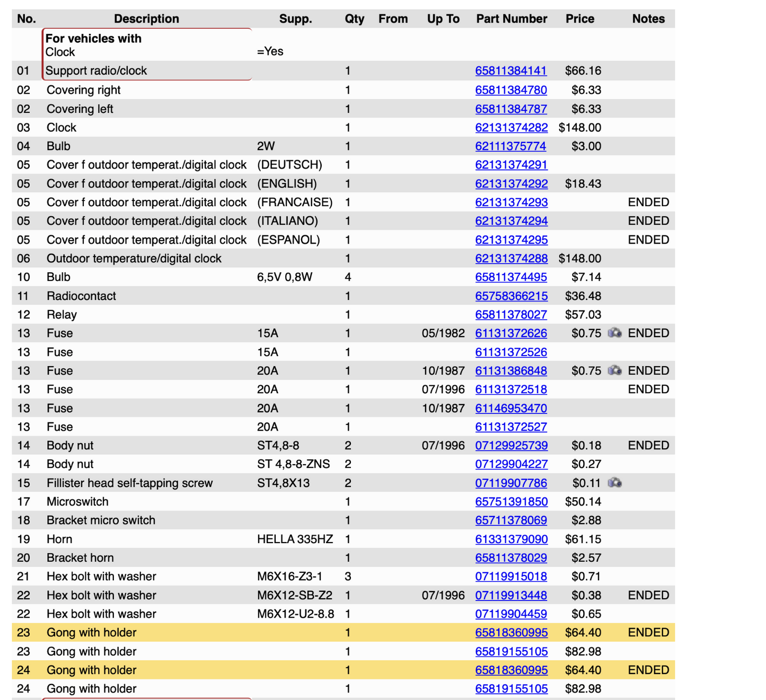Select the ST 4,8-8-ZNS supplement text
The width and height of the screenshot is (766, 700).
[x=293, y=464]
